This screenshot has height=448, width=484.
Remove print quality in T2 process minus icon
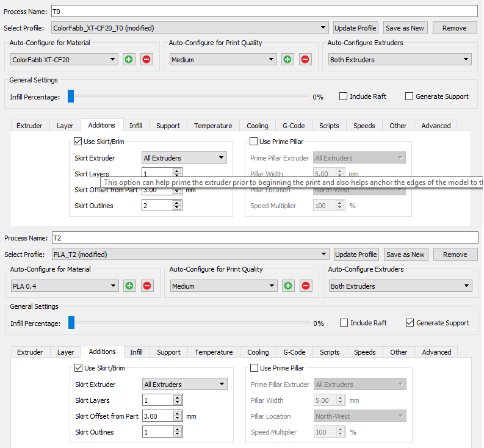coord(306,286)
